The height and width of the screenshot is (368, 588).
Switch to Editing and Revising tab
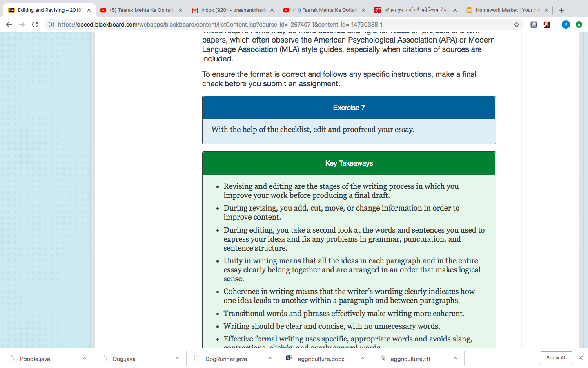(50, 10)
